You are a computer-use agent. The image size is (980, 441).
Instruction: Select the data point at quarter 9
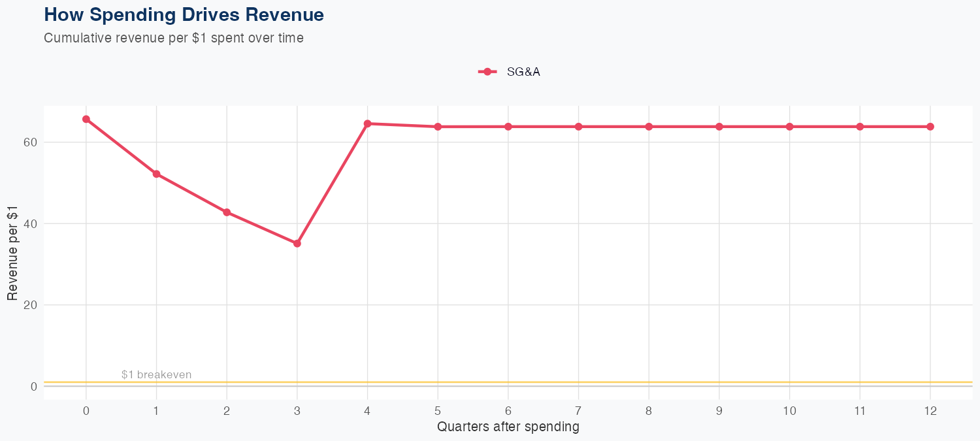(719, 127)
